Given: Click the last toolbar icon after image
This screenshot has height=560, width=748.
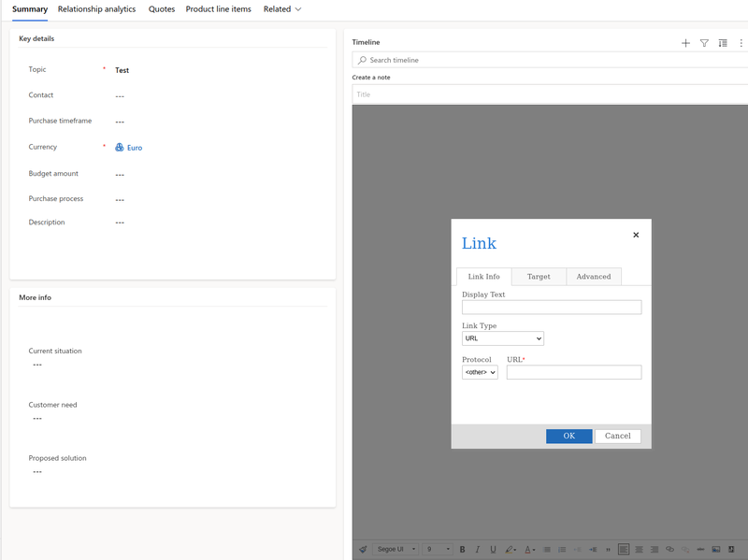Looking at the screenshot, I should pyautogui.click(x=731, y=549).
